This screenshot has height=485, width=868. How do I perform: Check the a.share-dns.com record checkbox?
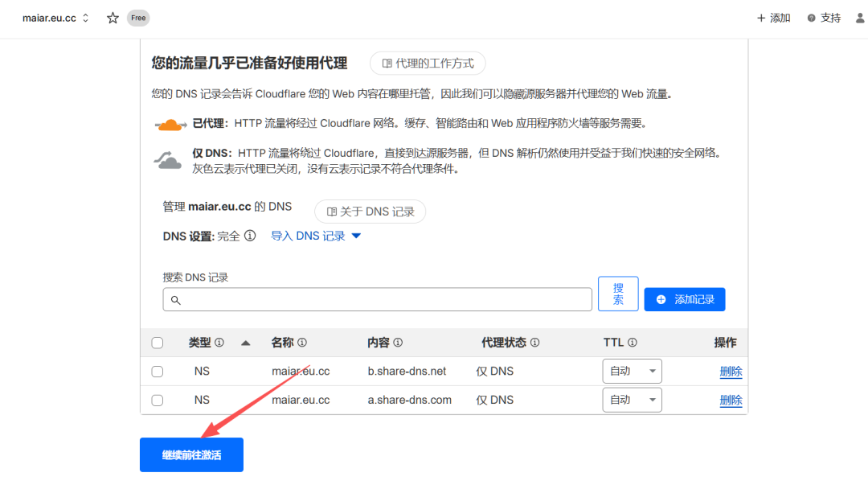click(x=158, y=401)
